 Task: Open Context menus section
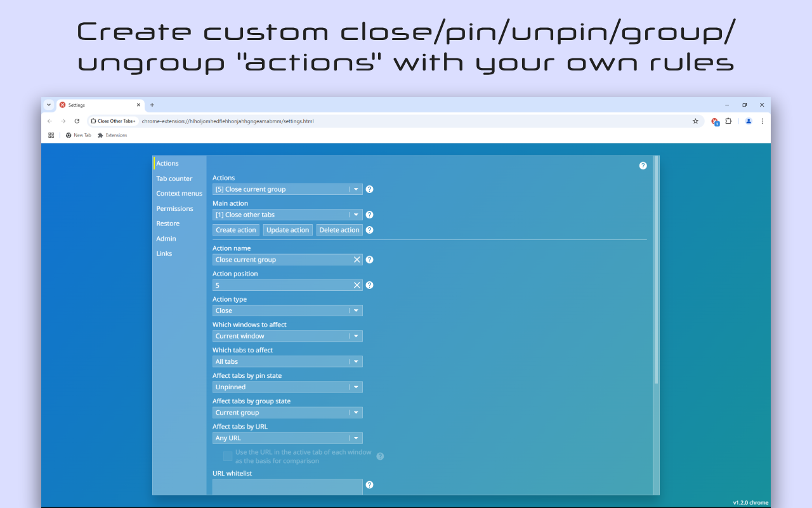click(x=180, y=194)
